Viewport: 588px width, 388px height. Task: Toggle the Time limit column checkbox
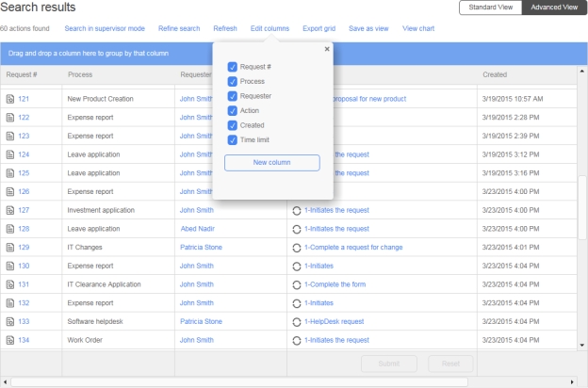[233, 139]
